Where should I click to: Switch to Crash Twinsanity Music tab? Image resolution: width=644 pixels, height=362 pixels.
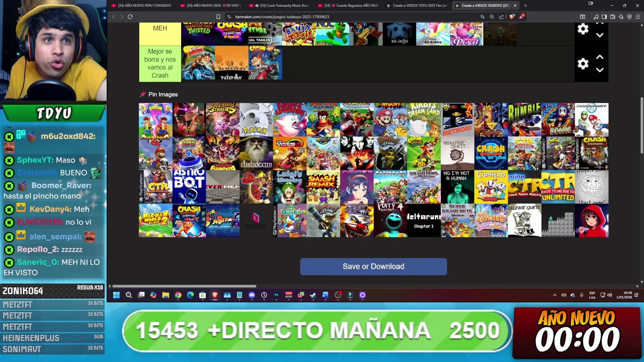[279, 6]
